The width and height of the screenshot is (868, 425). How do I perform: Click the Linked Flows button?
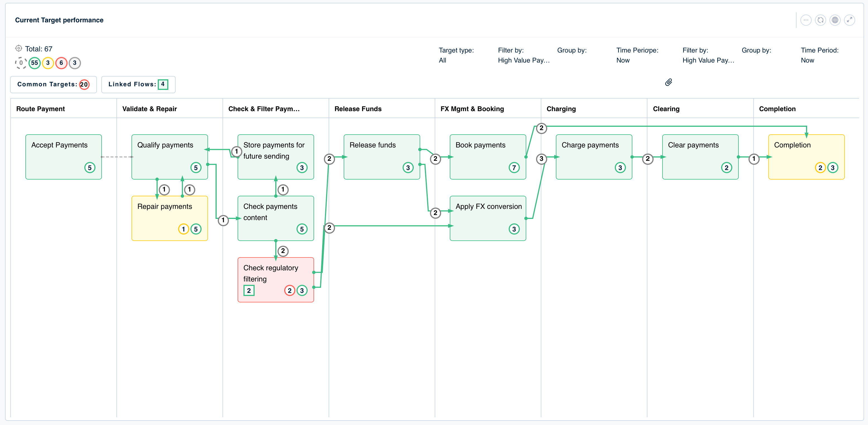coord(138,84)
